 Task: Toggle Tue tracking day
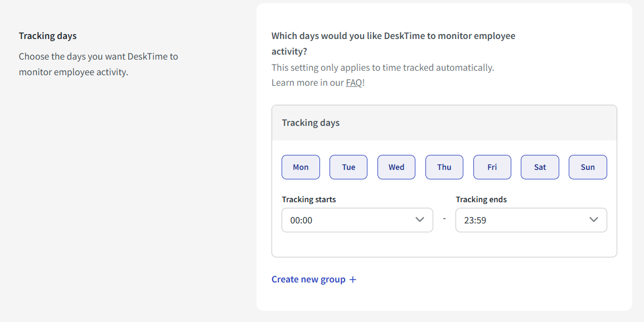pos(348,167)
